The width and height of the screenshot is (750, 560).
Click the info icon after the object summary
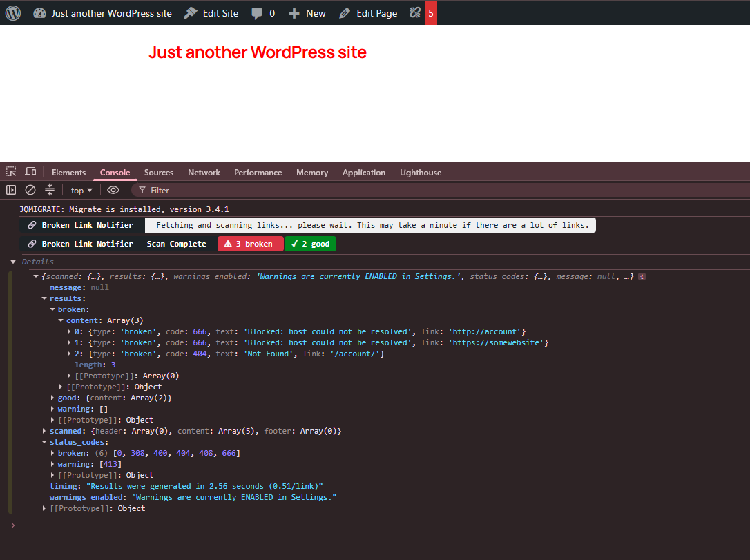coord(642,276)
